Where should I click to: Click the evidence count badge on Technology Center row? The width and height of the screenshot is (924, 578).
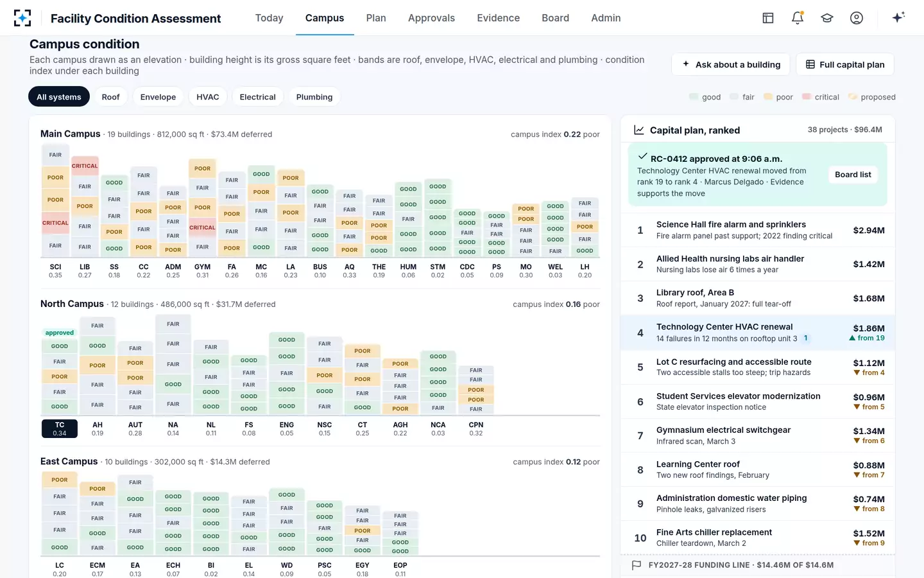point(805,338)
